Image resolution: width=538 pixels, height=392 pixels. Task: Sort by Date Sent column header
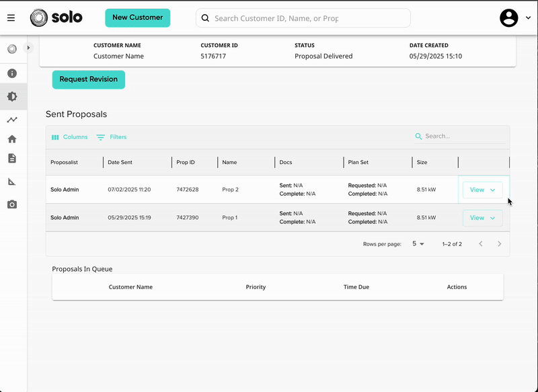click(x=120, y=162)
